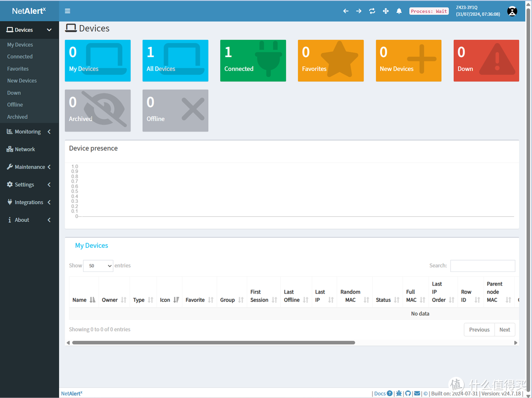The height and width of the screenshot is (398, 532).
Task: Open the GitHub icon in footer
Action: click(408, 394)
